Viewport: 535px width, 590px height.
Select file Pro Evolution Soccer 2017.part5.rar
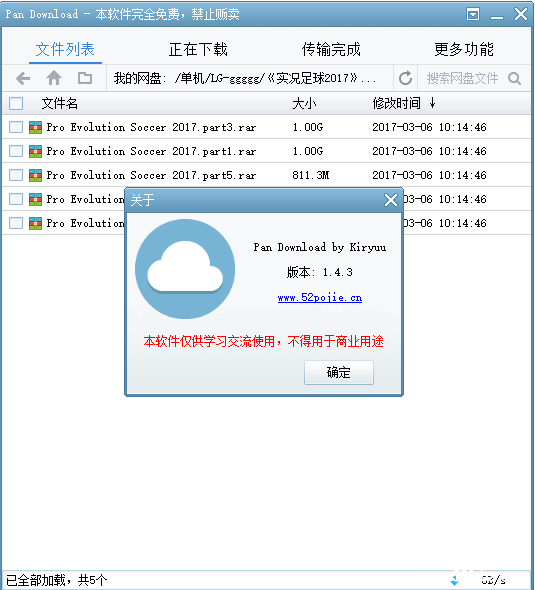[151, 175]
